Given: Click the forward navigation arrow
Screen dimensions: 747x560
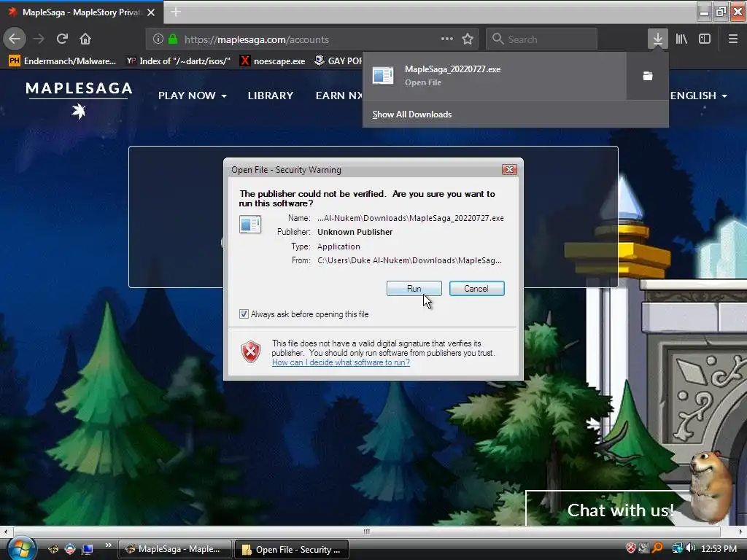Looking at the screenshot, I should [x=39, y=39].
